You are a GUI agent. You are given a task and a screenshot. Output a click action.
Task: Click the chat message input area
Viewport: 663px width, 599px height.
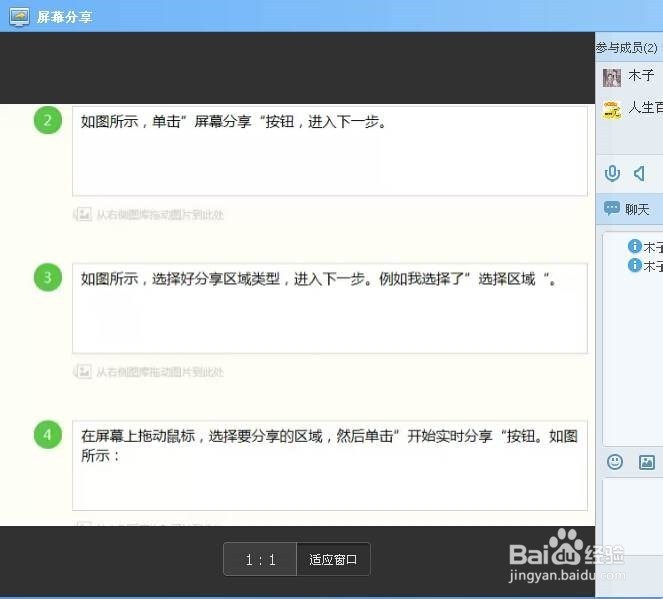[633, 517]
